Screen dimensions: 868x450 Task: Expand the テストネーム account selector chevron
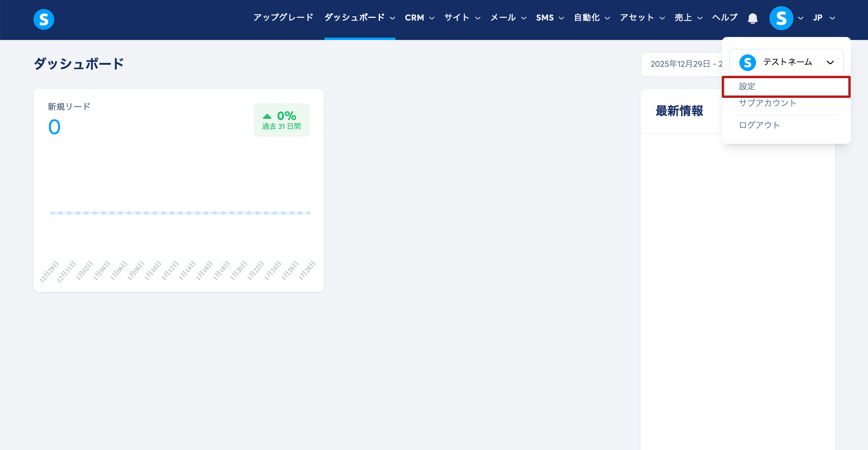click(830, 63)
